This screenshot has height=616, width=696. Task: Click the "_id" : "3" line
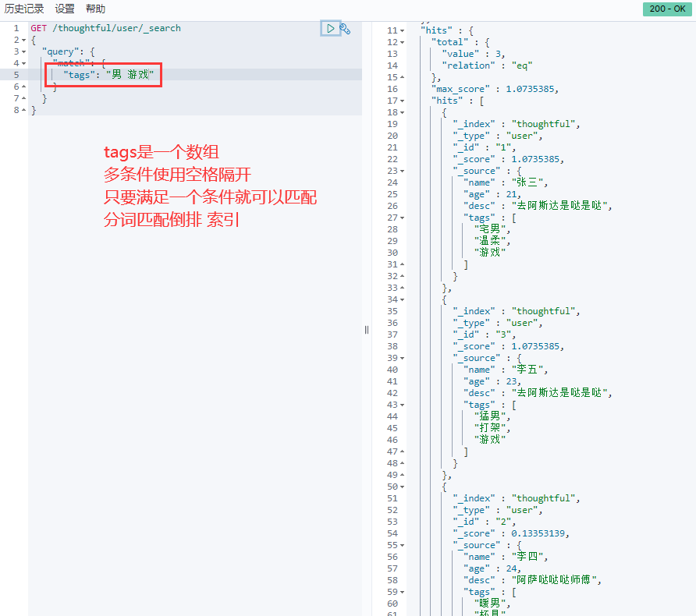(484, 335)
